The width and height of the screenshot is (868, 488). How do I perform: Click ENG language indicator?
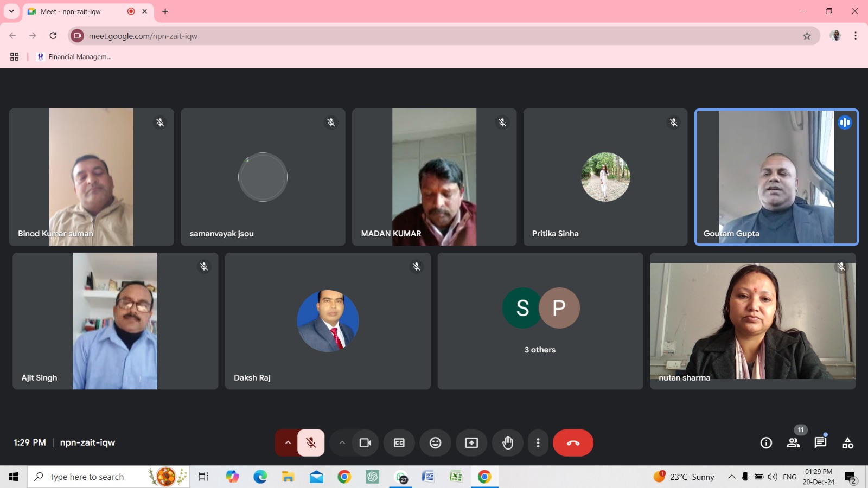(x=790, y=477)
